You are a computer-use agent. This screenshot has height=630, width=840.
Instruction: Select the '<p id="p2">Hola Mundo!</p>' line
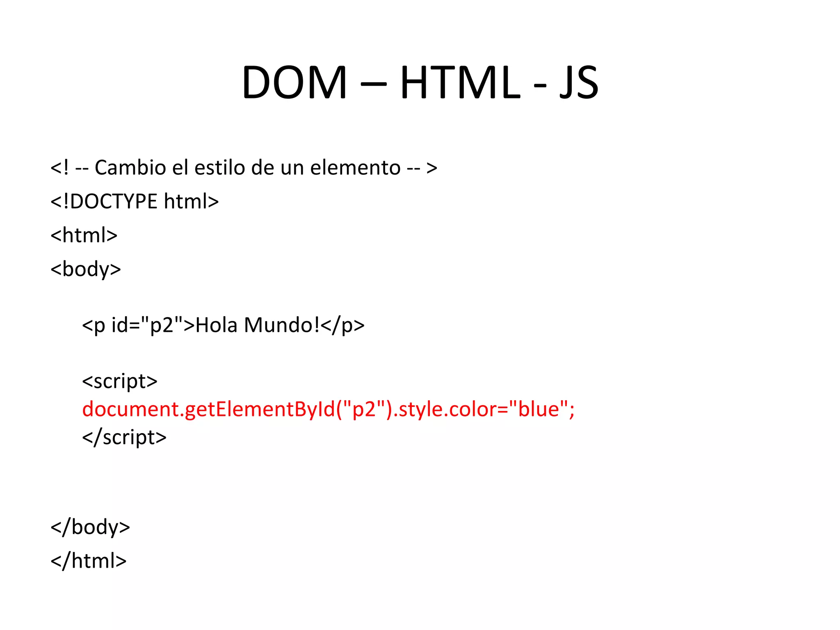[223, 325]
